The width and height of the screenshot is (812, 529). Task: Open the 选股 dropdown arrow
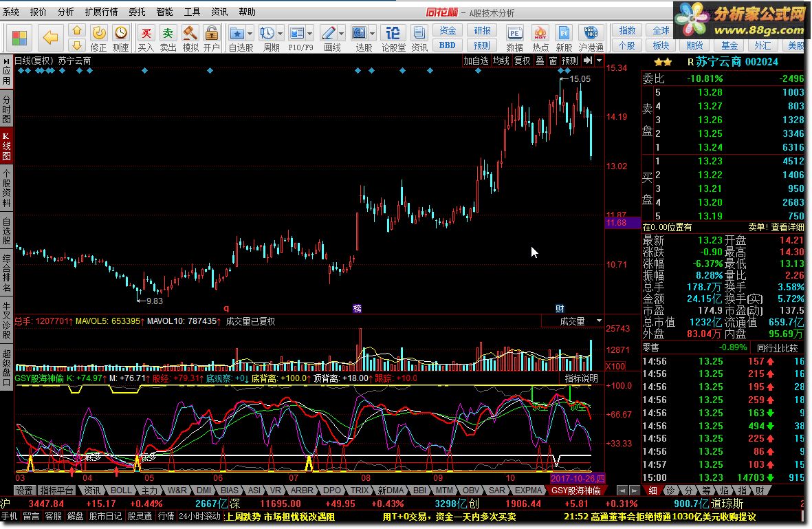pos(373,34)
